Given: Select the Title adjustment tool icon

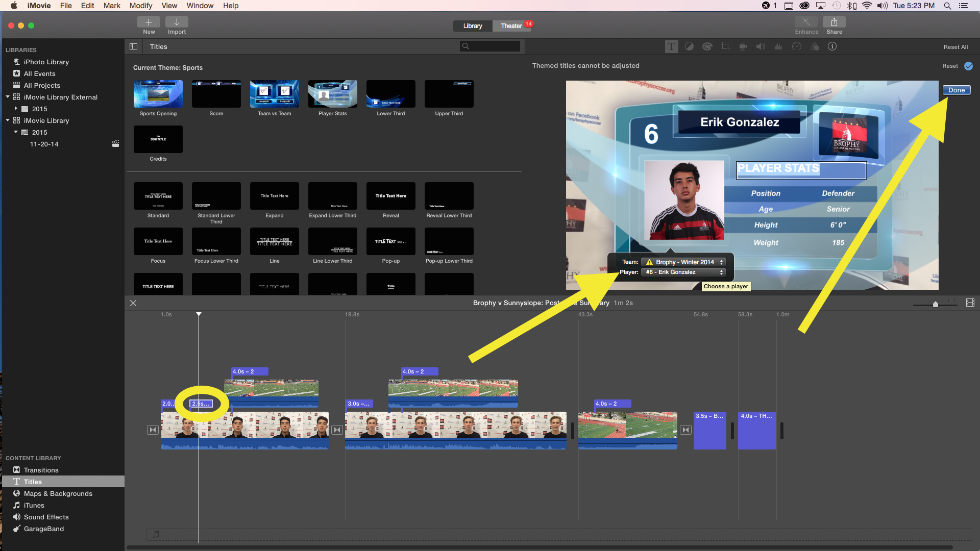Looking at the screenshot, I should coord(671,46).
